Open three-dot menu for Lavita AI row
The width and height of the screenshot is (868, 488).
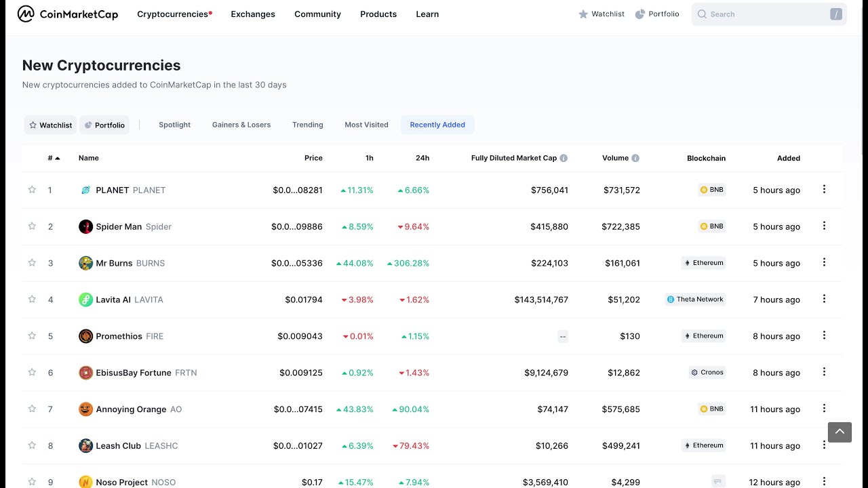coord(824,300)
